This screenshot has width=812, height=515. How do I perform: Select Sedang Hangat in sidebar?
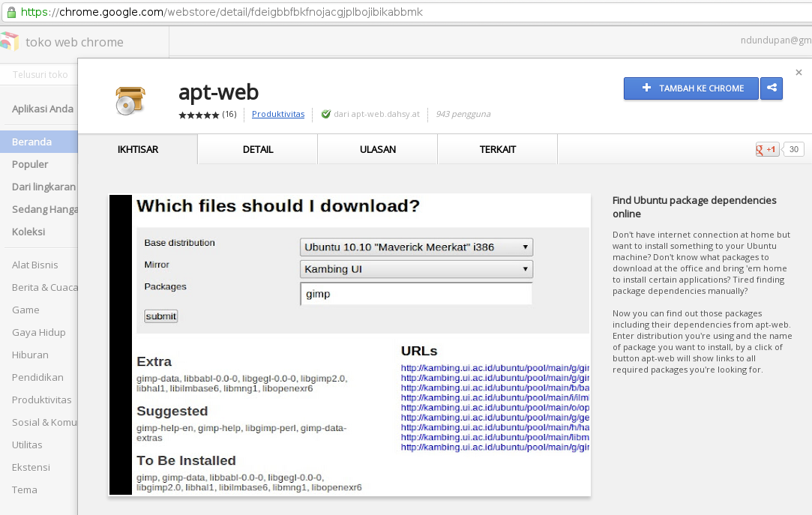tap(44, 209)
